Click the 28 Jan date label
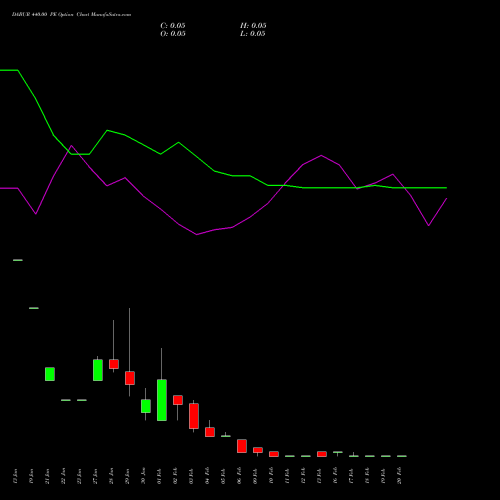500x500 pixels. pos(112,476)
